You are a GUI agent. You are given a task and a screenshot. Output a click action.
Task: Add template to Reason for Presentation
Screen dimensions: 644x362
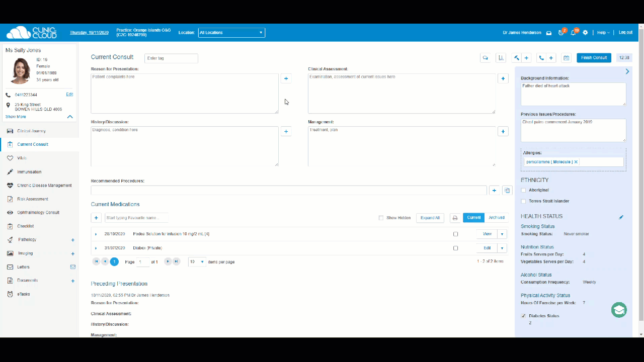[286, 78]
